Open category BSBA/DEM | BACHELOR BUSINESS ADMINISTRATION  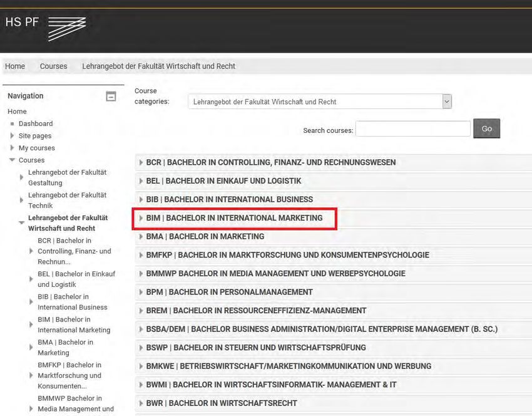(322, 329)
